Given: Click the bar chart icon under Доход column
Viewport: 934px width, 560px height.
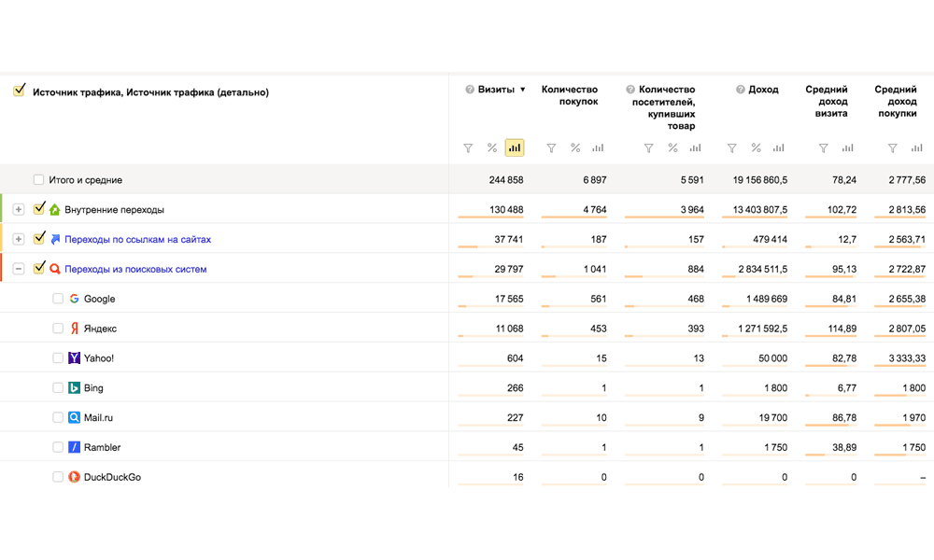Looking at the screenshot, I should pyautogui.click(x=779, y=147).
